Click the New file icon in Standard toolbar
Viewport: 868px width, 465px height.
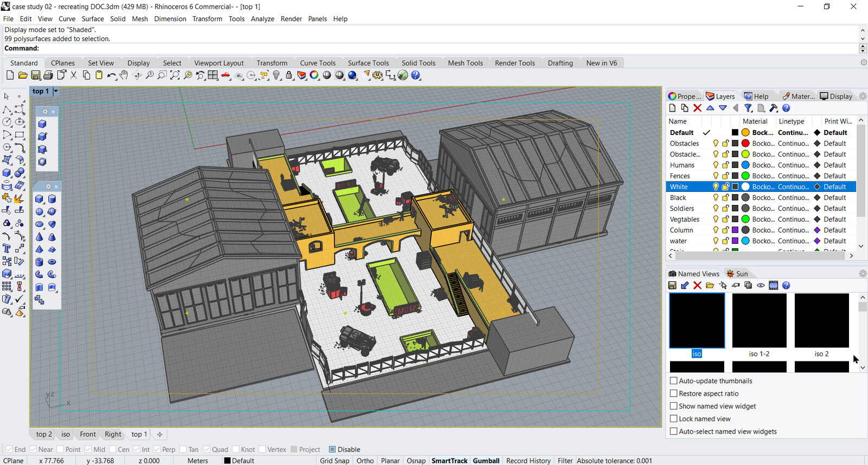click(10, 75)
